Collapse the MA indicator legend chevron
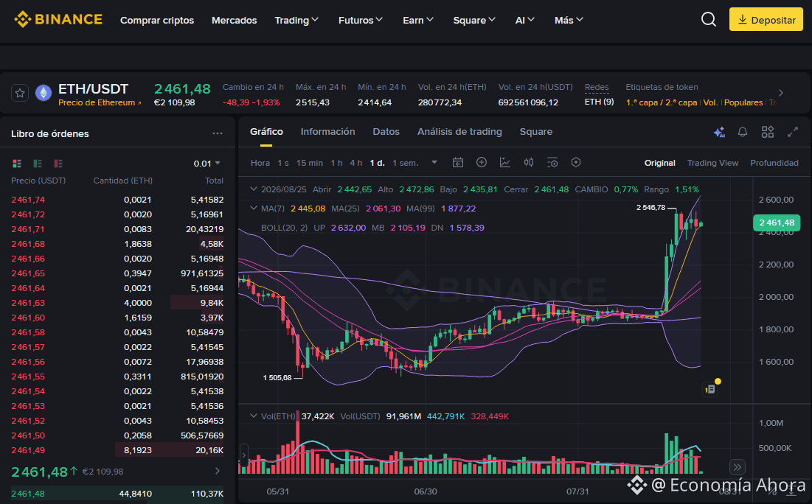Screen dimensions: 812x504 253,209
